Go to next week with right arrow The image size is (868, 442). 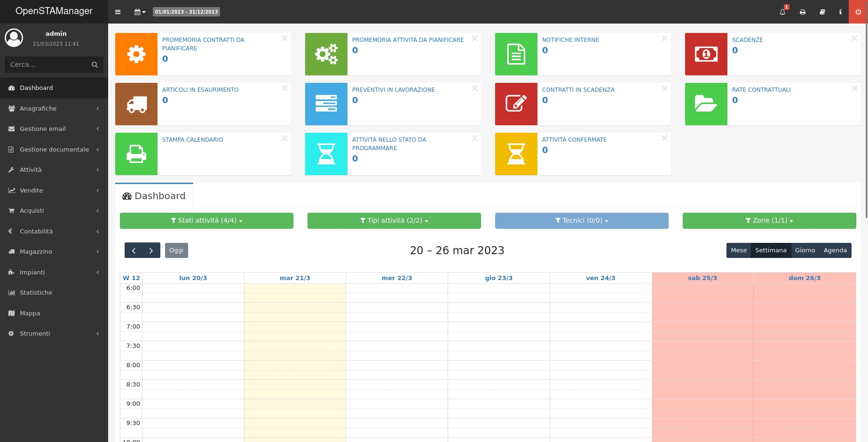pyautogui.click(x=151, y=250)
